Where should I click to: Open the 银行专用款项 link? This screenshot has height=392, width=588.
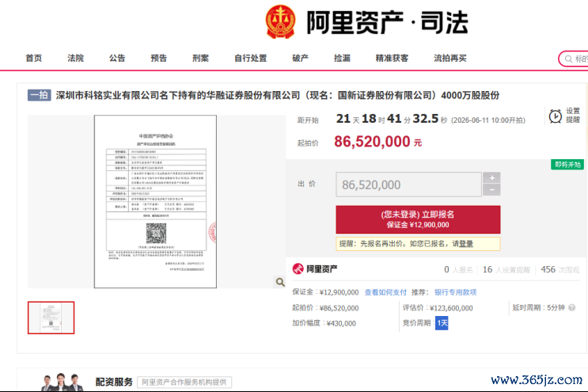[x=455, y=292]
